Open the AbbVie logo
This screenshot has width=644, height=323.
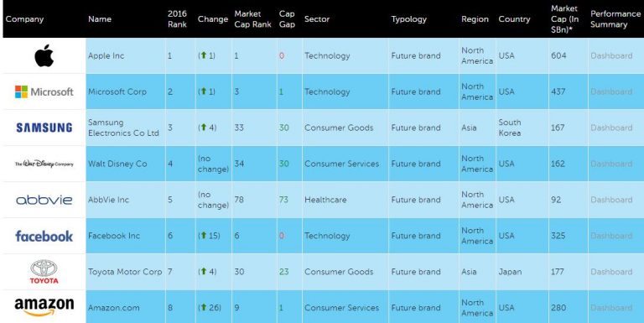click(x=44, y=200)
